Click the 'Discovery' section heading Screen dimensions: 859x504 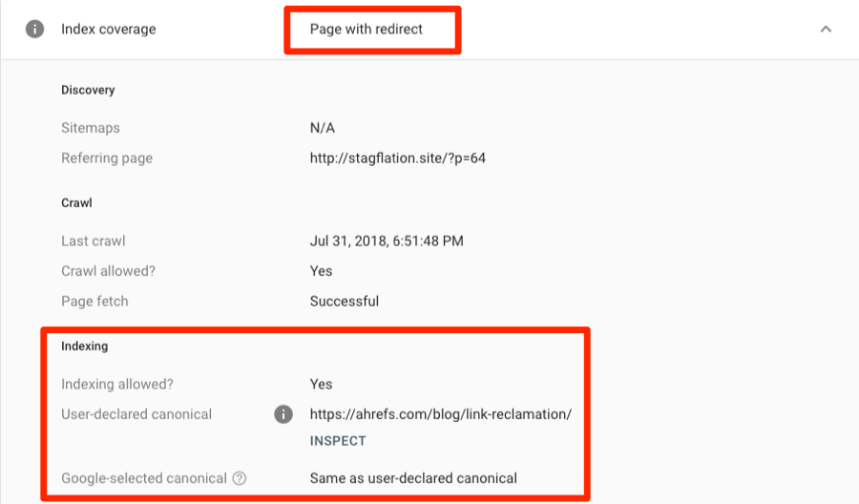pyautogui.click(x=88, y=90)
